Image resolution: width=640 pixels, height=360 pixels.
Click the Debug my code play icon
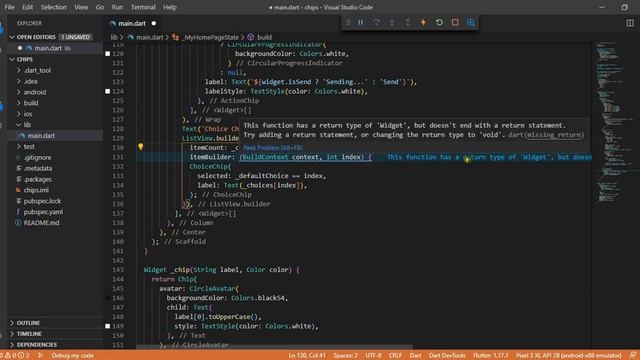[40, 356]
